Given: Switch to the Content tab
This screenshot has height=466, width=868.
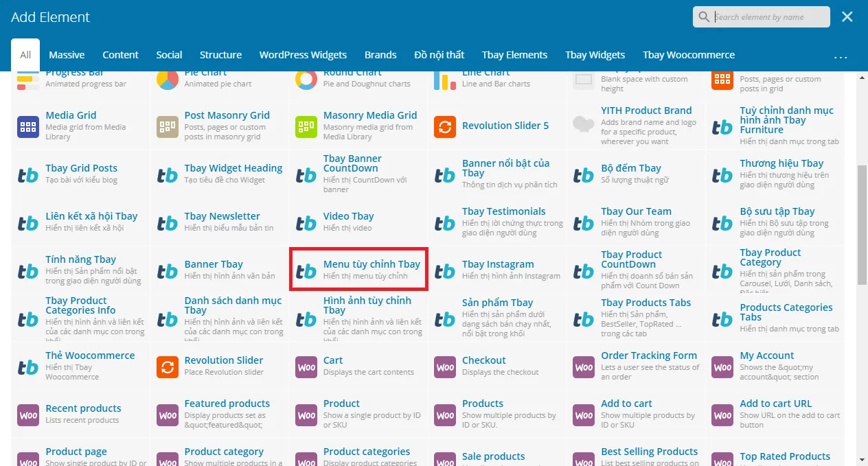Looking at the screenshot, I should (121, 55).
